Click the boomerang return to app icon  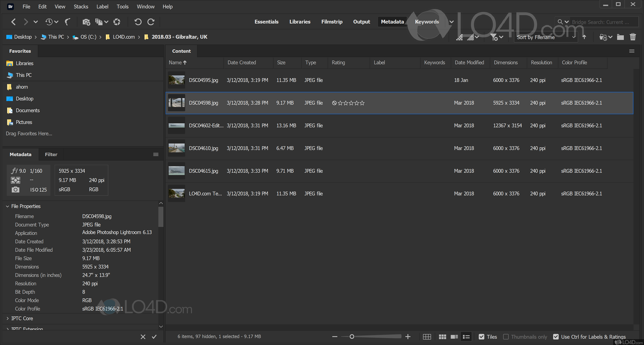coord(67,22)
